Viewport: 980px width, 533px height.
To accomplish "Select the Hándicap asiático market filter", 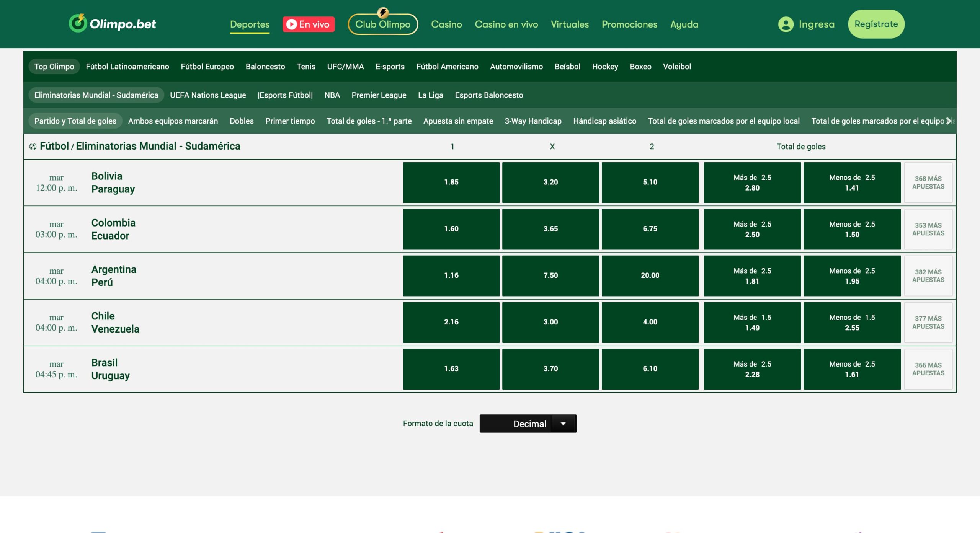I will 605,121.
